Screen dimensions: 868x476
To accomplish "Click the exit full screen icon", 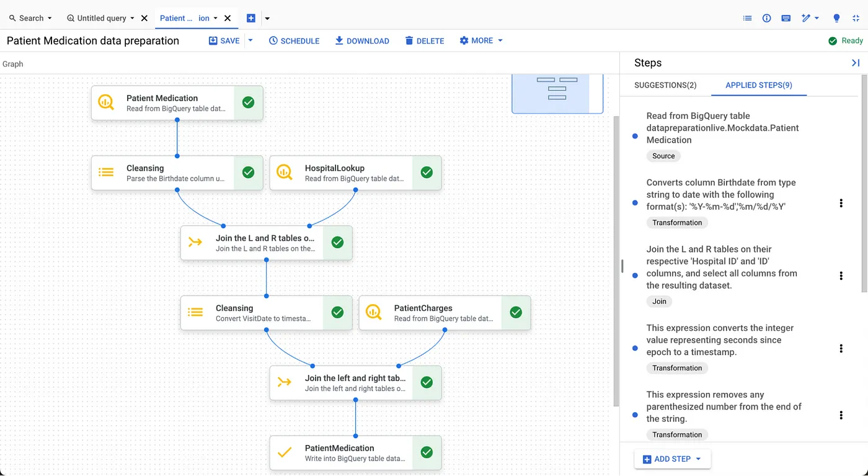I will pyautogui.click(x=856, y=18).
